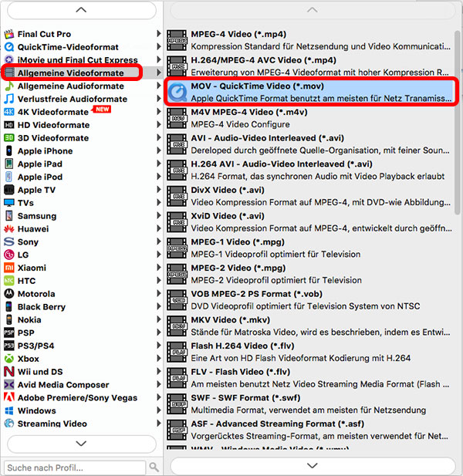
Task: Choose VOB MPEG-2 PS Format (*.vob)
Action: pos(309,300)
